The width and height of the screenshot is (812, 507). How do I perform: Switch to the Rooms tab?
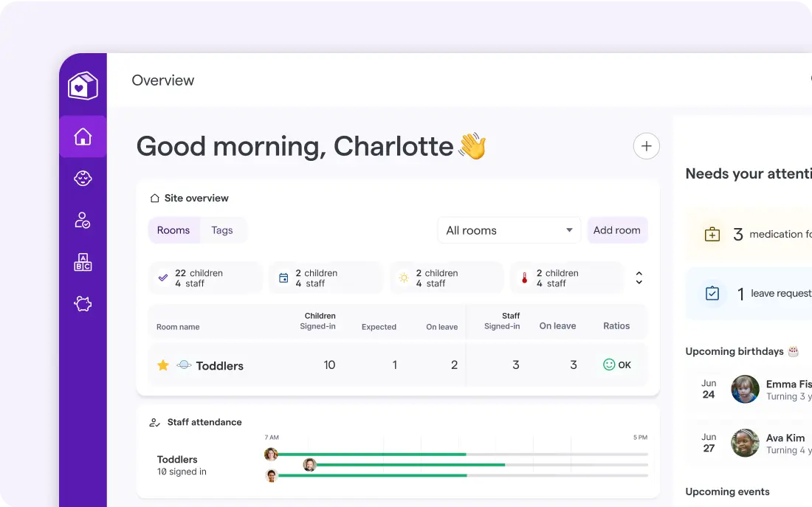click(173, 230)
